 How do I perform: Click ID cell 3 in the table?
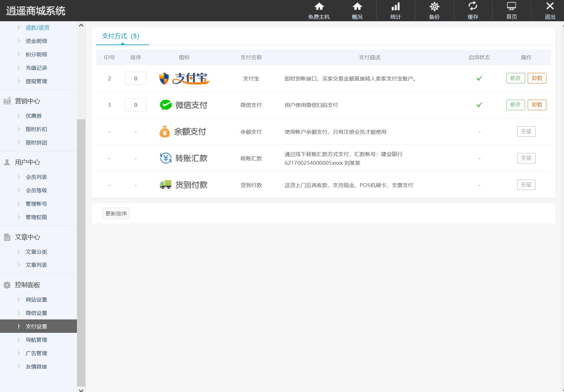coord(109,105)
